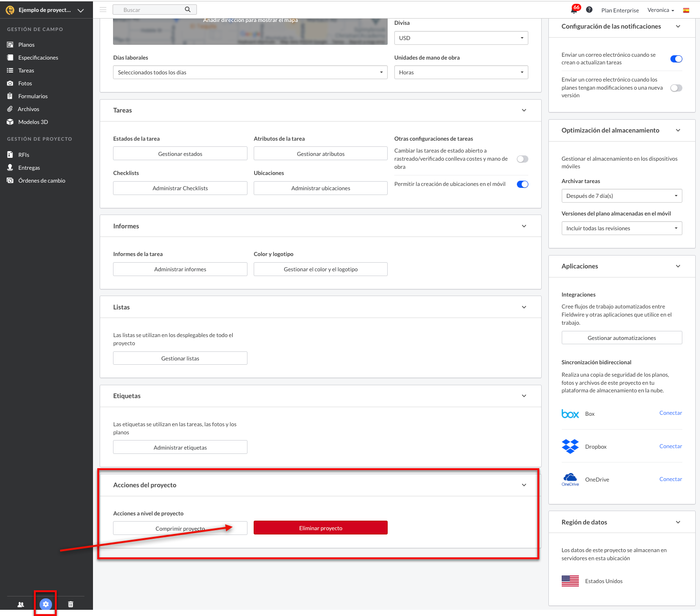Image resolution: width=700 pixels, height=616 pixels.
Task: Click the Archivos paperclip icon
Action: click(10, 109)
